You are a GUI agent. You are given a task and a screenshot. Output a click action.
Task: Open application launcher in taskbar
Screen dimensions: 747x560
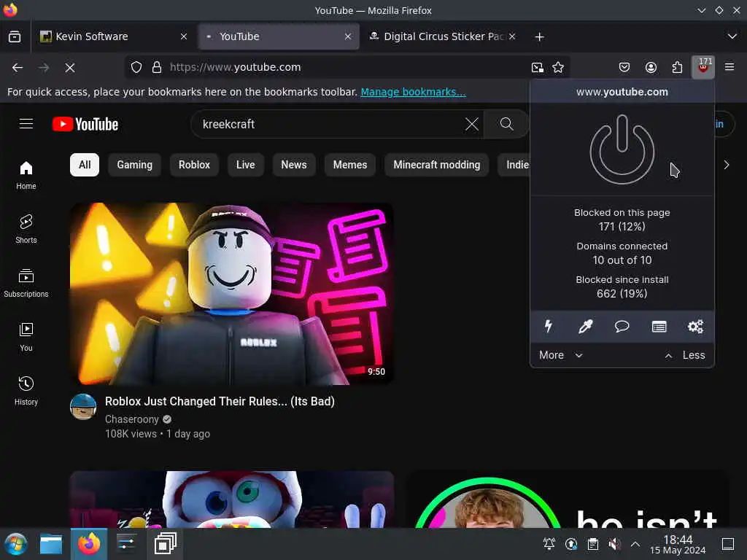tap(15, 544)
